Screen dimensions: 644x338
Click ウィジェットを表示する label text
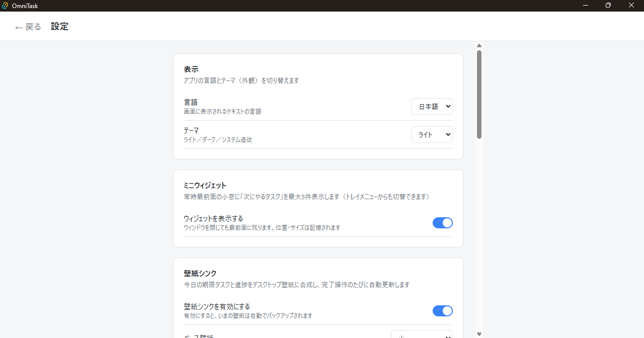pyautogui.click(x=213, y=218)
